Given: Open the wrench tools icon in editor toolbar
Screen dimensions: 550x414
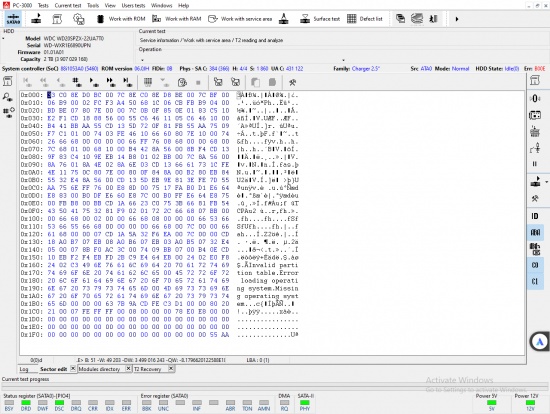Looking at the screenshot, I should [292, 82].
